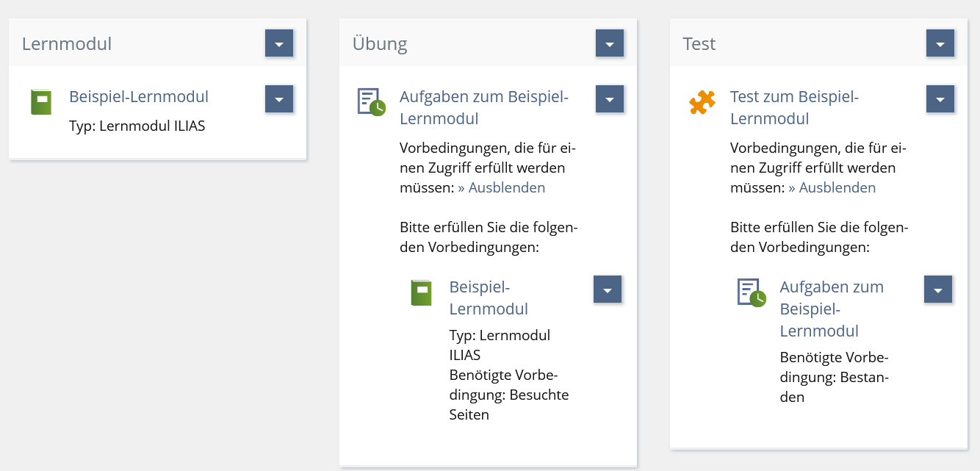The height and width of the screenshot is (471, 980).
Task: Click the green book icon under the Übung preconditions
Action: pos(421,292)
